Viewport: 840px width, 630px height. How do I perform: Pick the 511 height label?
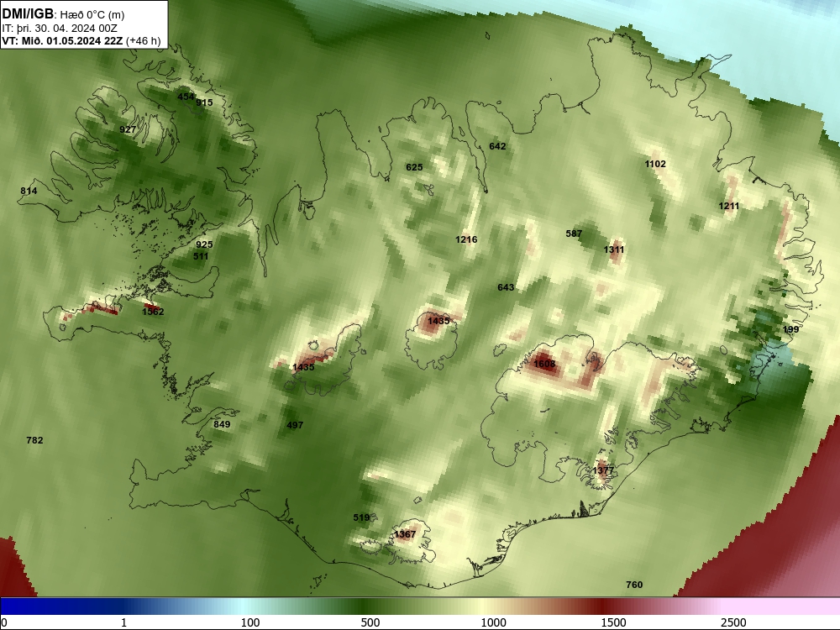tap(201, 256)
